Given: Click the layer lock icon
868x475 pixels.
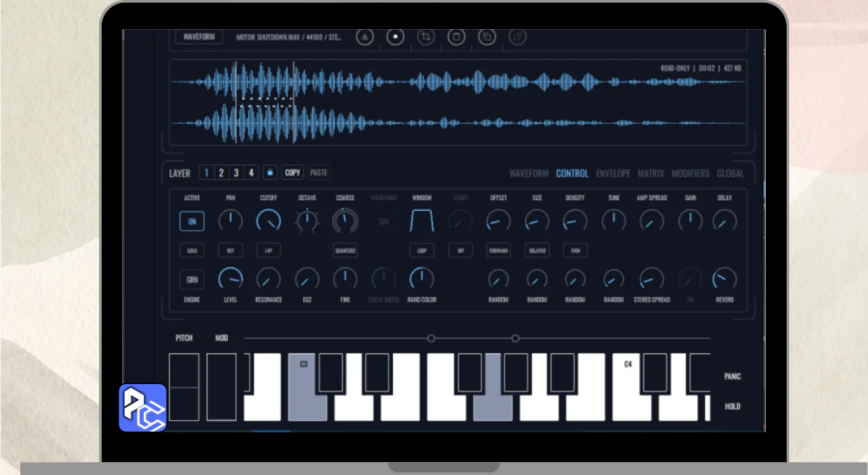Looking at the screenshot, I should [271, 173].
